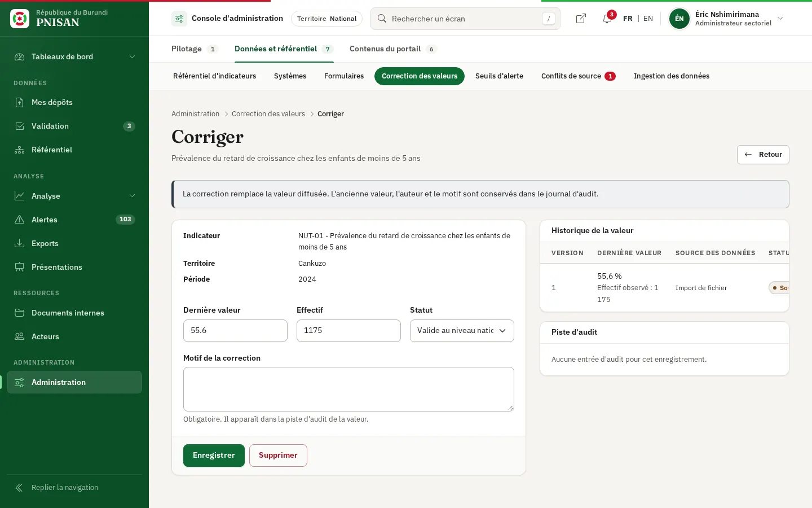
Task: Open Documents internes sidebar item
Action: click(74, 313)
